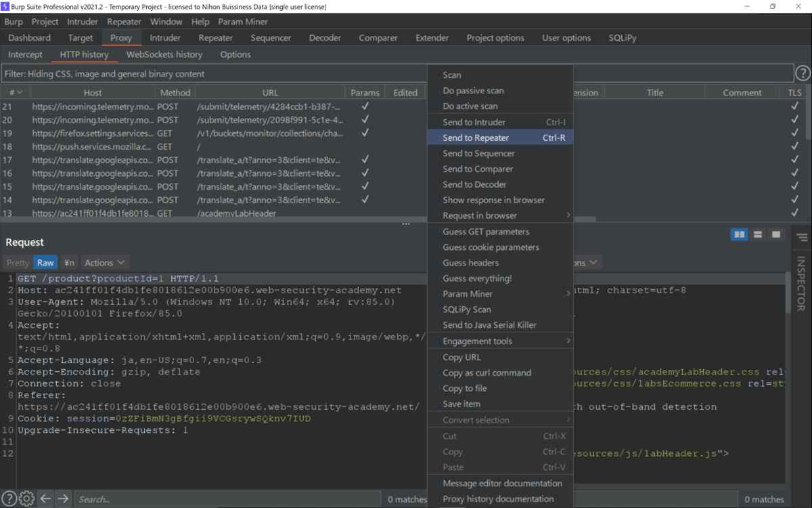812x508 pixels.
Task: Click the filter bar hiding CSS content
Action: pos(398,73)
